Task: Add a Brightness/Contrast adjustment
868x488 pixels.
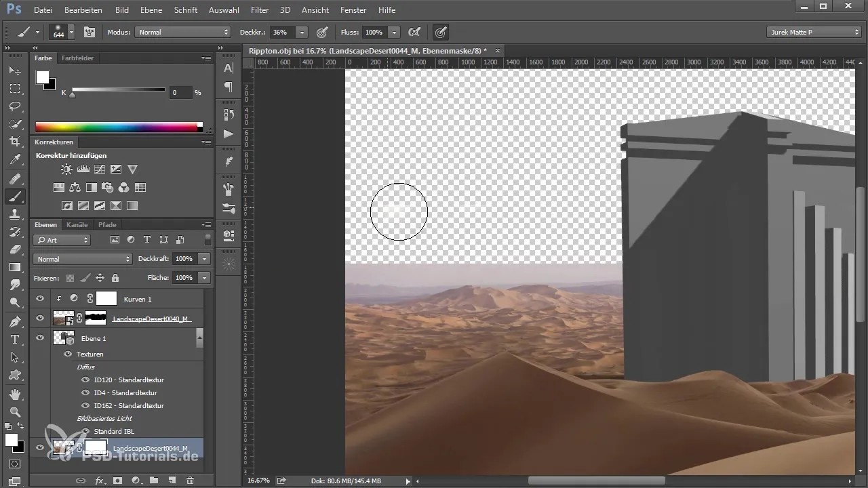Action: tap(66, 169)
